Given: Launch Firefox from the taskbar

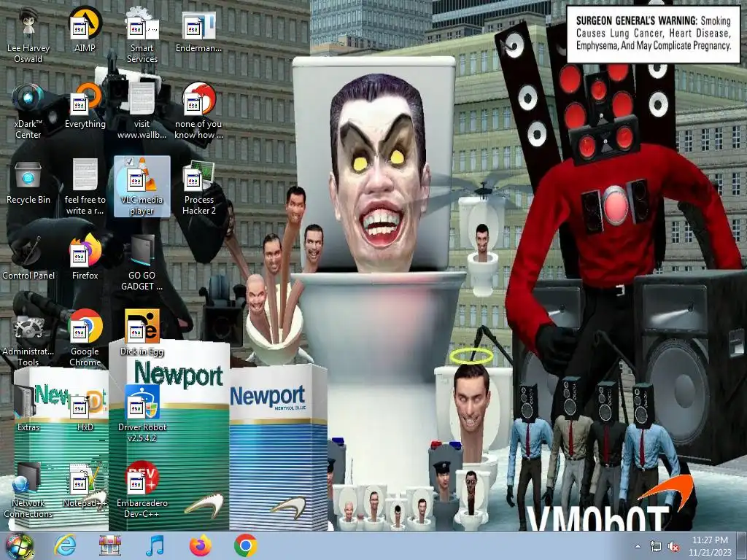Looking at the screenshot, I should point(200,545).
